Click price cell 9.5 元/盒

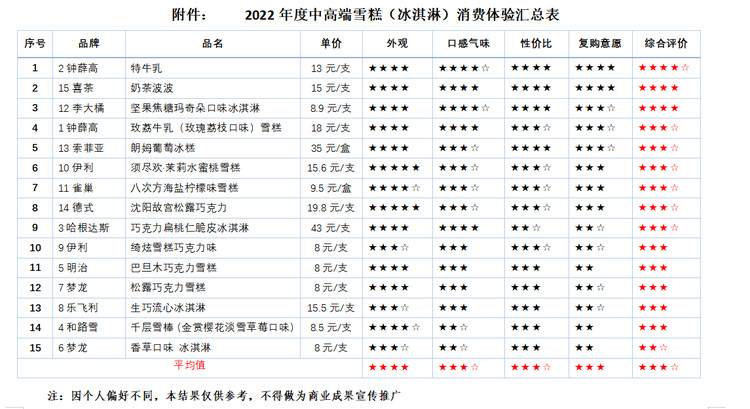331,188
